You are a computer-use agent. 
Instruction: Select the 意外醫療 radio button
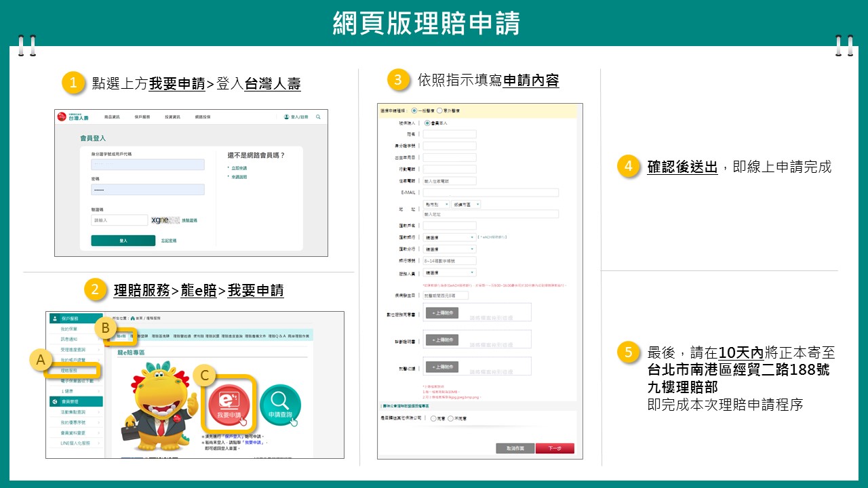coord(440,110)
